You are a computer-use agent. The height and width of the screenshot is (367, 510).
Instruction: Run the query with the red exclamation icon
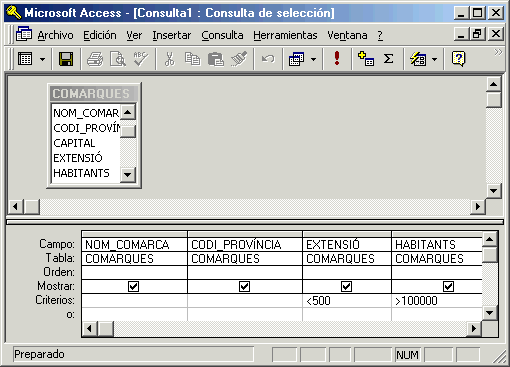click(337, 58)
